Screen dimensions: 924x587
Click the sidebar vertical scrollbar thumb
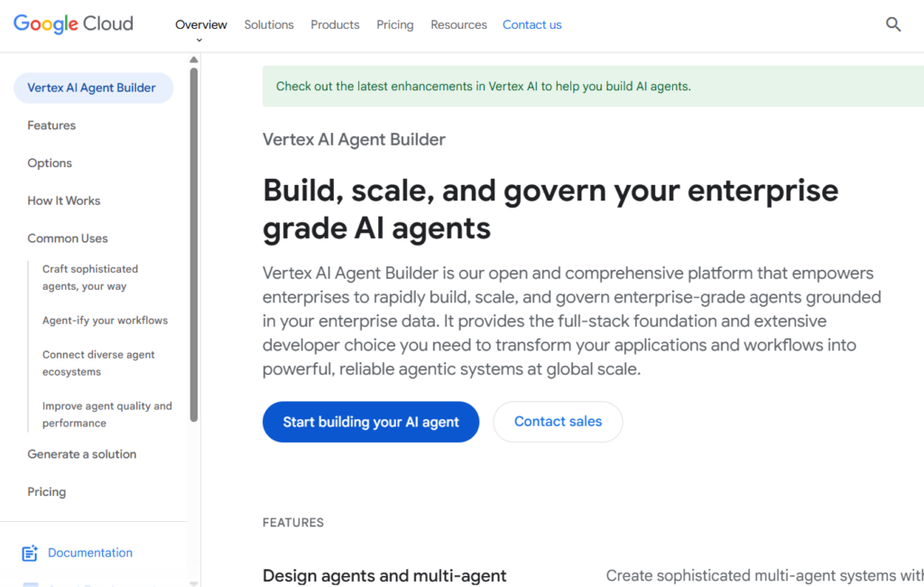tap(194, 244)
